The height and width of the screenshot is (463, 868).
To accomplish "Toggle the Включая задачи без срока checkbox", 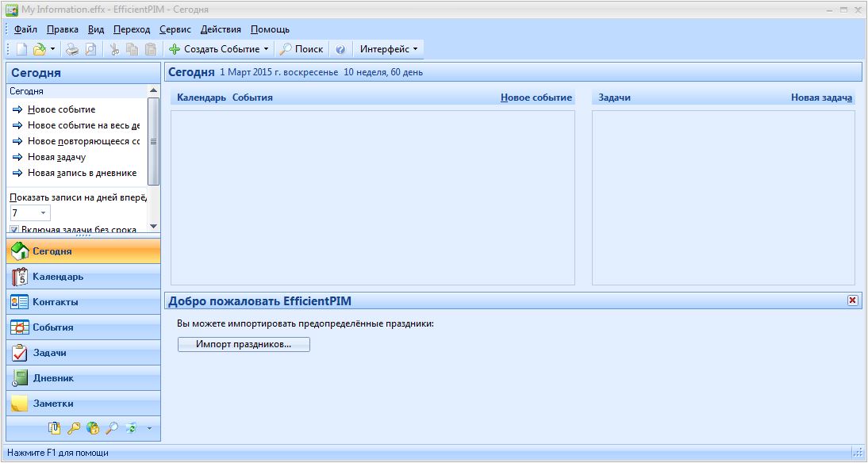I will (14, 229).
